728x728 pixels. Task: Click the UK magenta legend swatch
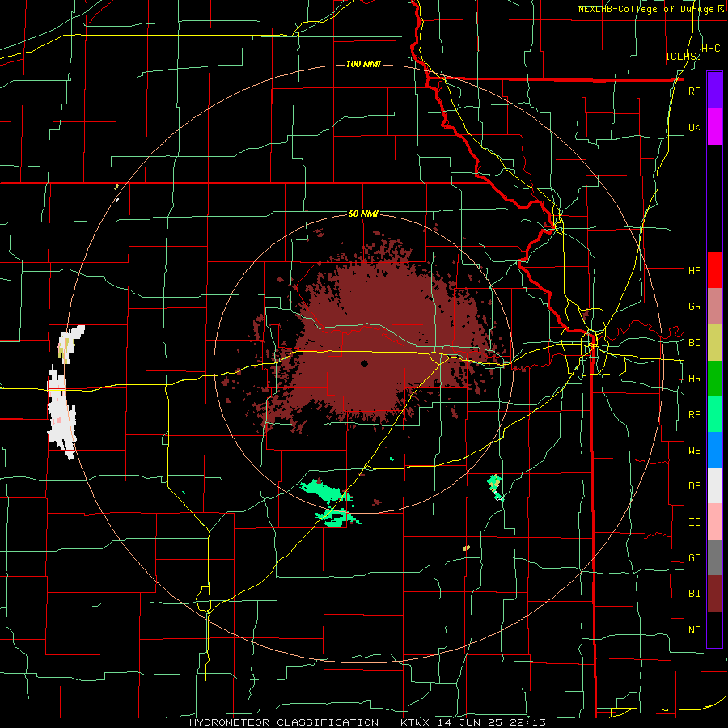[x=714, y=127]
